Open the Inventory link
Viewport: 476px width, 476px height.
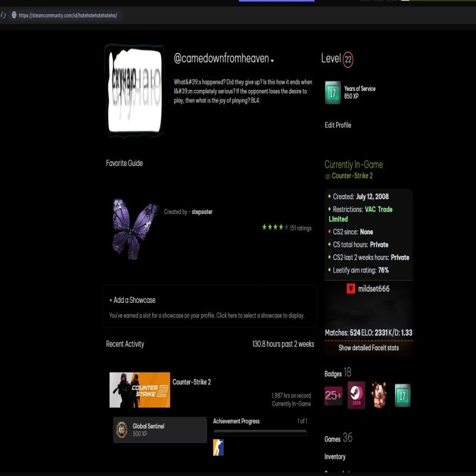tap(334, 457)
